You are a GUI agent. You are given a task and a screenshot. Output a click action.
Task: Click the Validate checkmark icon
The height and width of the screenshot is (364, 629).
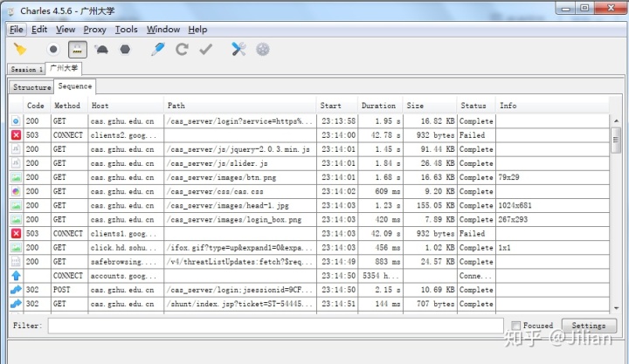(x=206, y=49)
